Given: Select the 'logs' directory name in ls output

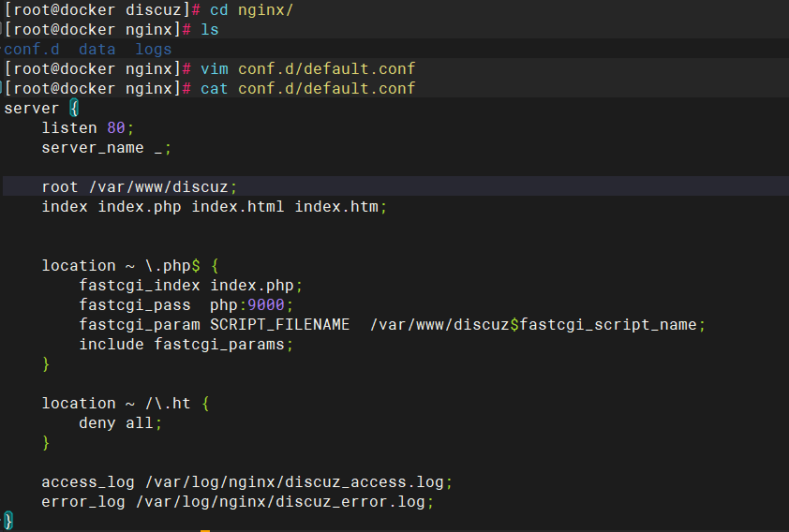Looking at the screenshot, I should 154,50.
